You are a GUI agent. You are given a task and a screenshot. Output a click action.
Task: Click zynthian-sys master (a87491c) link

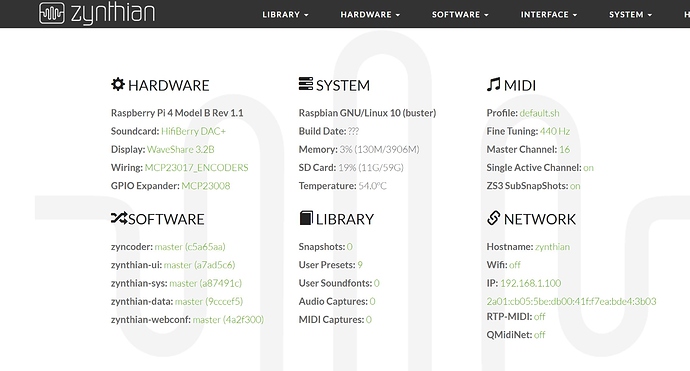click(206, 283)
